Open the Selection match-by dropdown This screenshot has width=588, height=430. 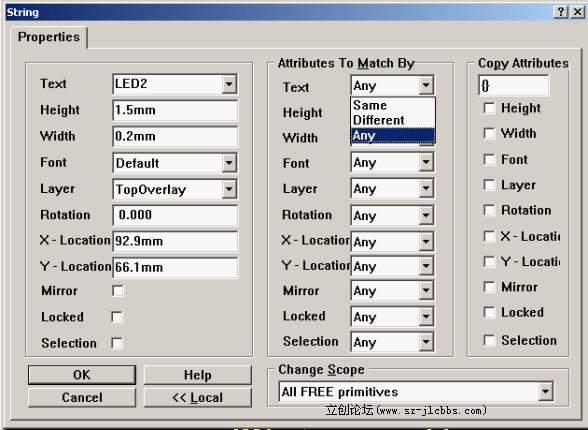[426, 342]
